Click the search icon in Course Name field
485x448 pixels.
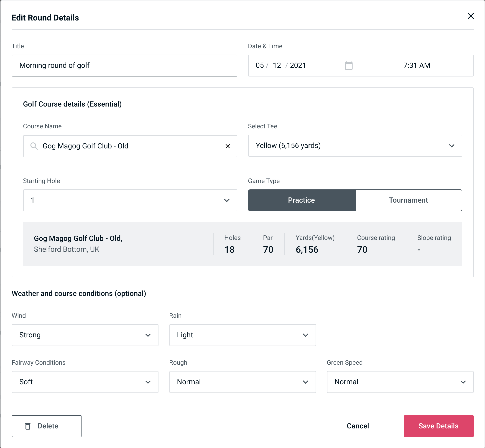[x=33, y=146]
